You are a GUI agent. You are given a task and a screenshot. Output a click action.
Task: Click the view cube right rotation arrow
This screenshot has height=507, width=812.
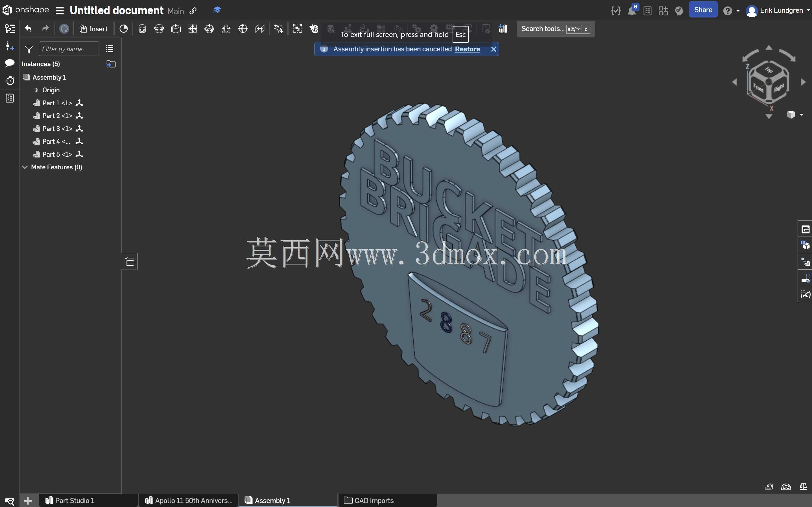803,82
